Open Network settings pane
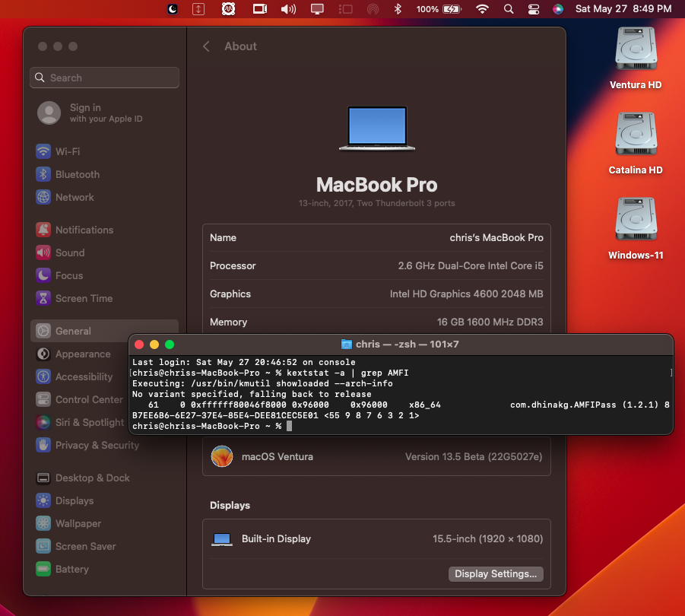The image size is (685, 616). (74, 197)
